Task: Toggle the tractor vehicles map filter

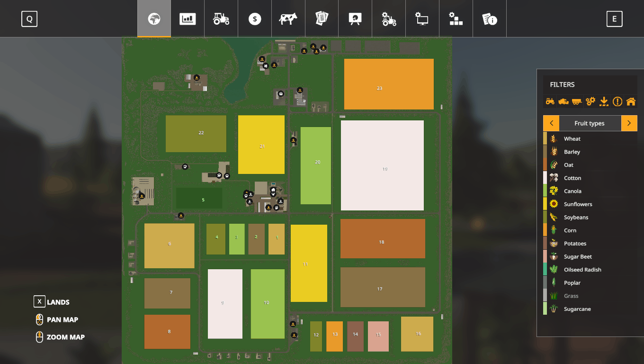Action: point(550,101)
